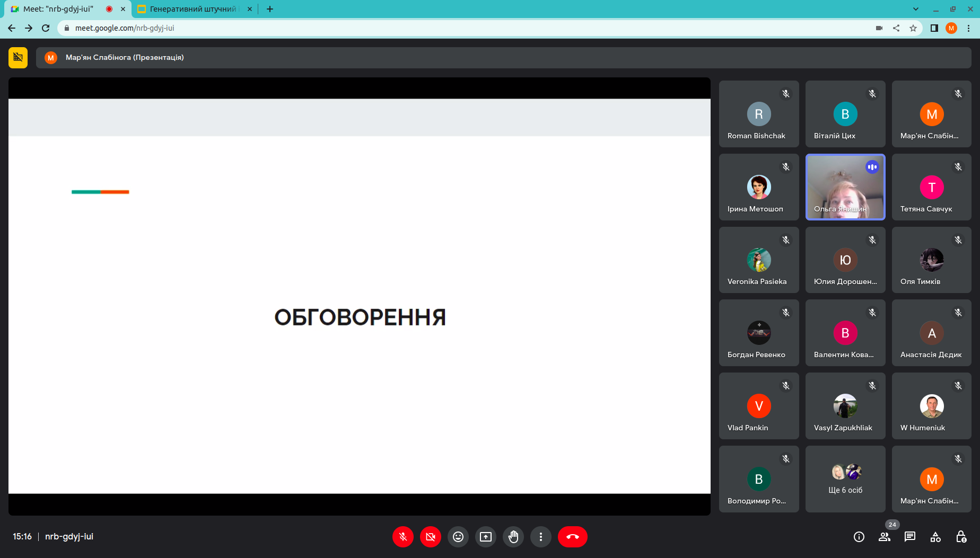The width and height of the screenshot is (980, 558).
Task: Toggle the microphone mute button
Action: (x=402, y=537)
